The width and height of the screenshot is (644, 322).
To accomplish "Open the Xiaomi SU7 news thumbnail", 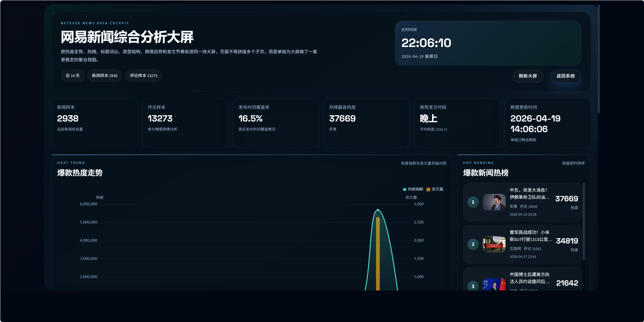I will click(x=494, y=244).
